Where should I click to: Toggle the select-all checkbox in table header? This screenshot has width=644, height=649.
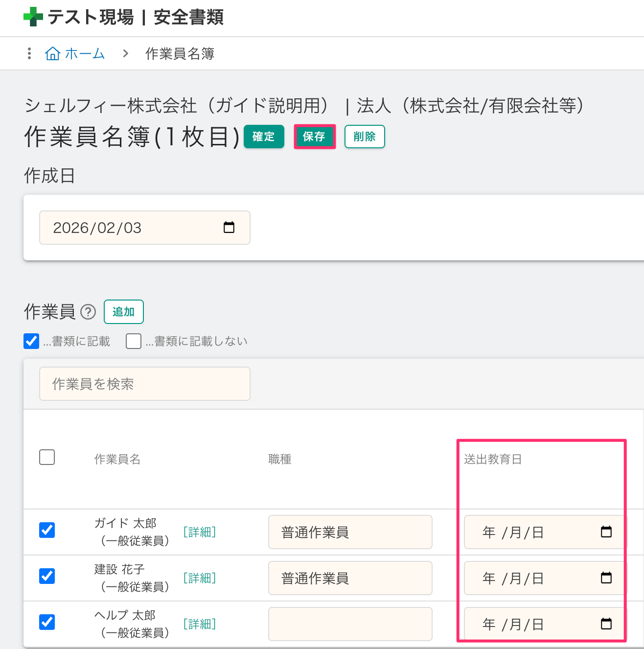pos(47,458)
